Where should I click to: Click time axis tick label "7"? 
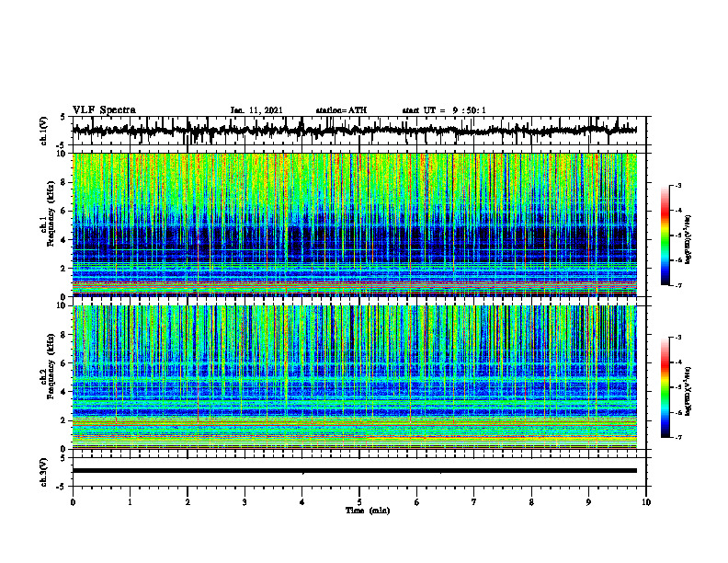474,502
